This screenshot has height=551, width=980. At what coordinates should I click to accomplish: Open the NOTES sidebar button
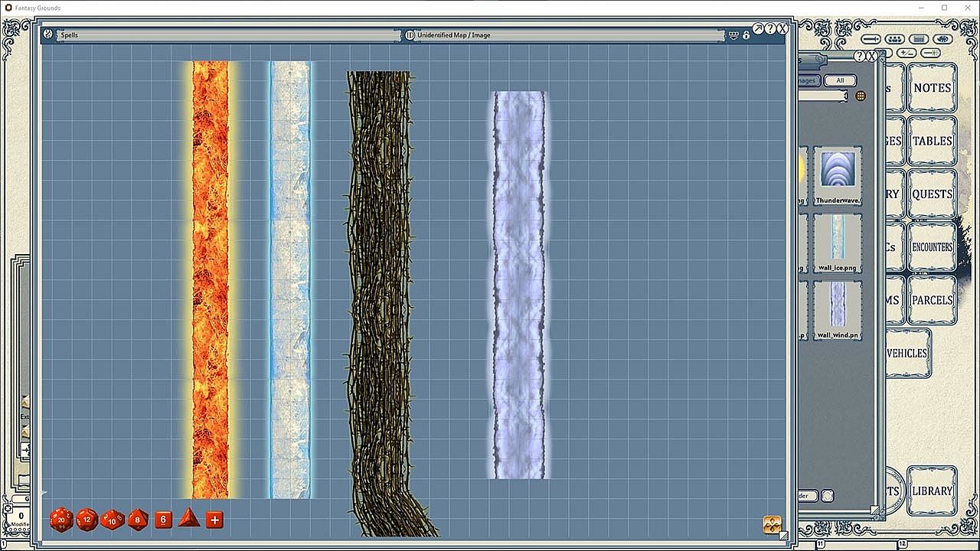(x=932, y=88)
